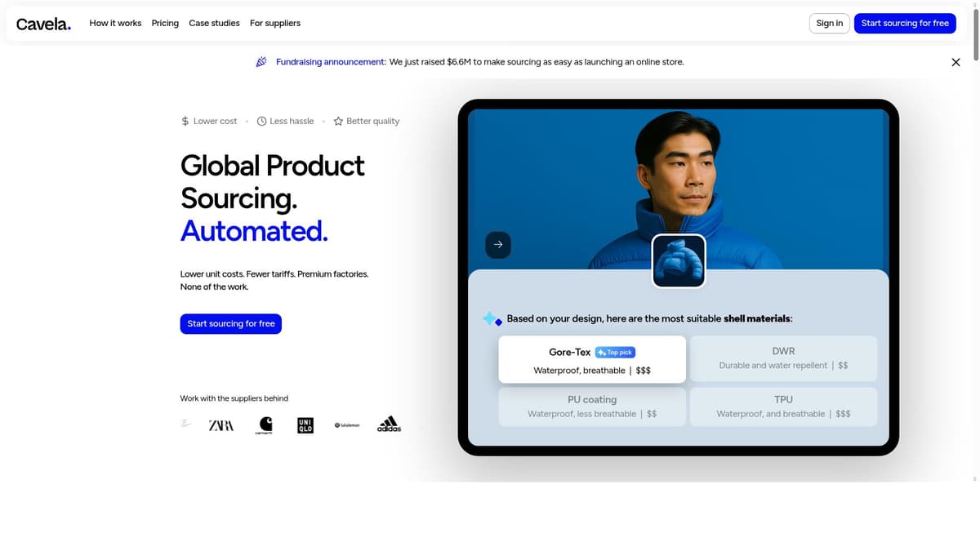Click the party popper announcement icon
980x551 pixels.
point(261,62)
